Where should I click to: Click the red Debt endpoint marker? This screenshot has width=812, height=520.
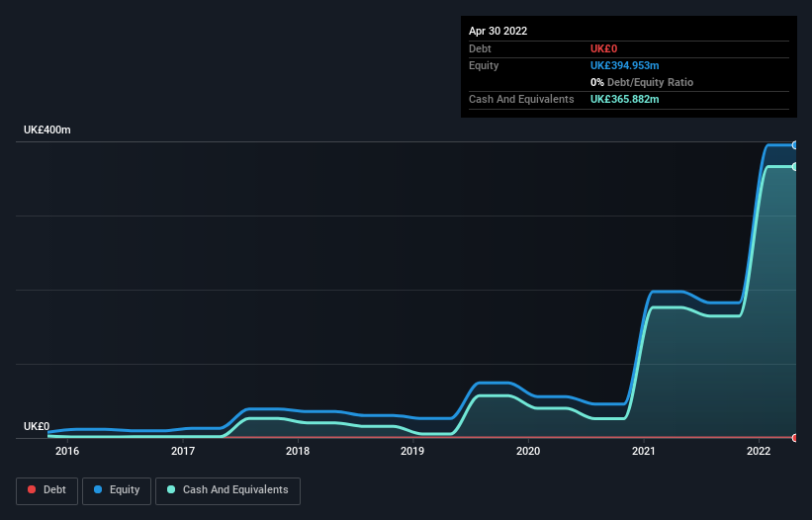795,438
